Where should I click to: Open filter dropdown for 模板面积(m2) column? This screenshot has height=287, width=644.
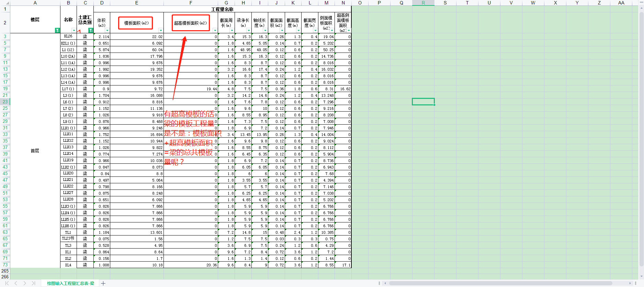pyautogui.click(x=161, y=31)
